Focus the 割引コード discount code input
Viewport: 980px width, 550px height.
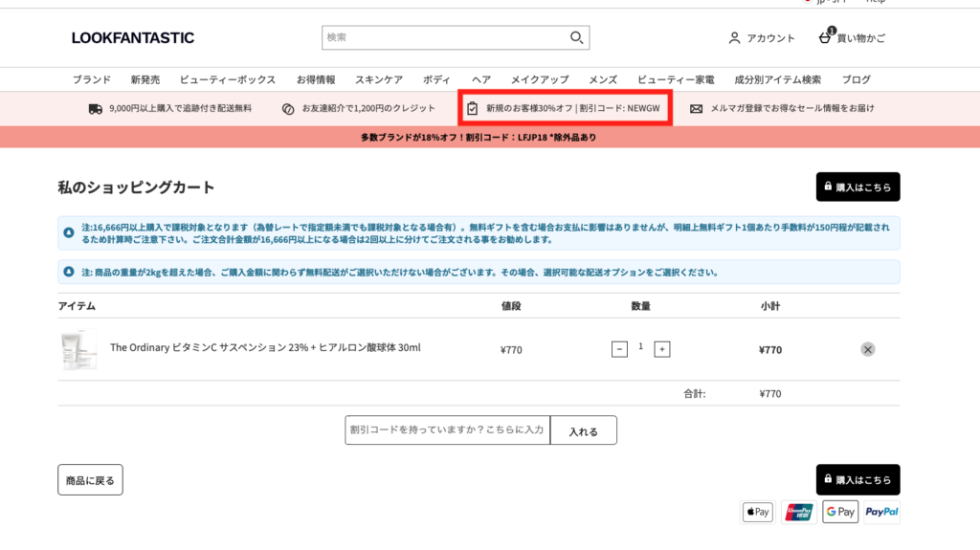point(448,430)
